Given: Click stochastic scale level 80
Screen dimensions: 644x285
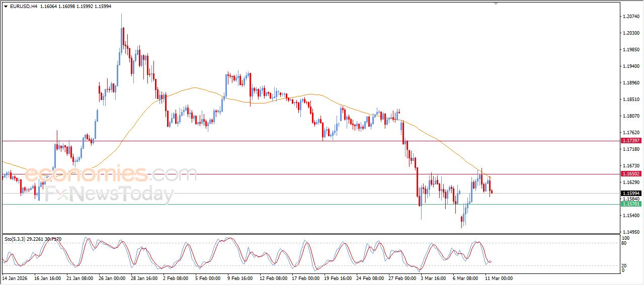Looking at the screenshot, I should tap(625, 243).
